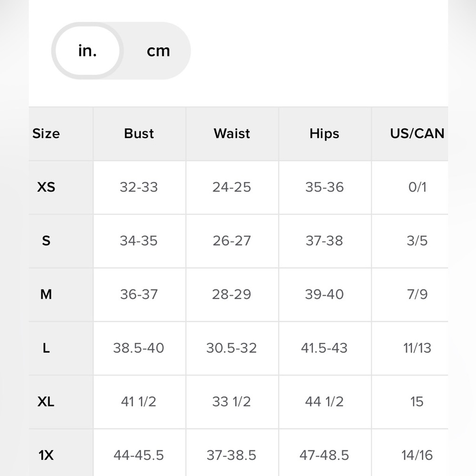
Task: Select the XS size row label
Action: click(46, 187)
